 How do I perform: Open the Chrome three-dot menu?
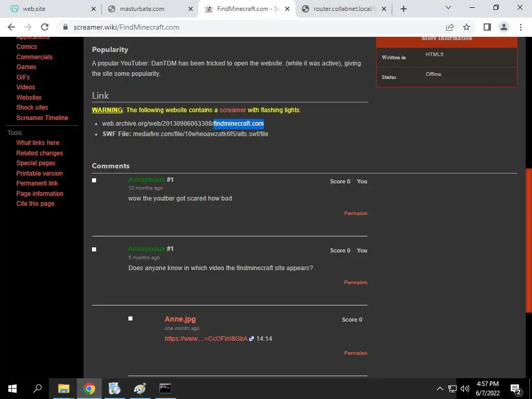(521, 27)
